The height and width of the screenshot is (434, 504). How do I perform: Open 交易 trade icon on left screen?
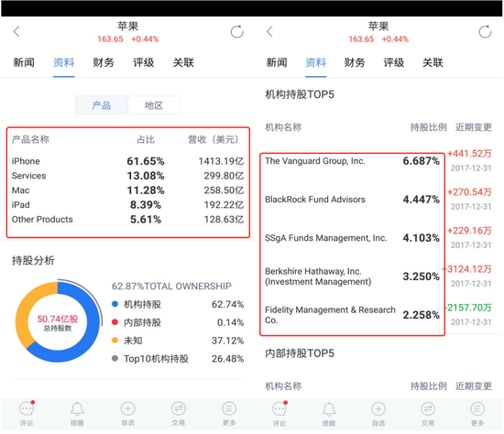point(179,413)
